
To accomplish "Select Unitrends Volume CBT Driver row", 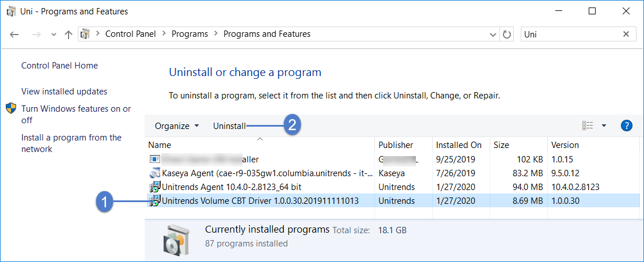I will point(393,201).
